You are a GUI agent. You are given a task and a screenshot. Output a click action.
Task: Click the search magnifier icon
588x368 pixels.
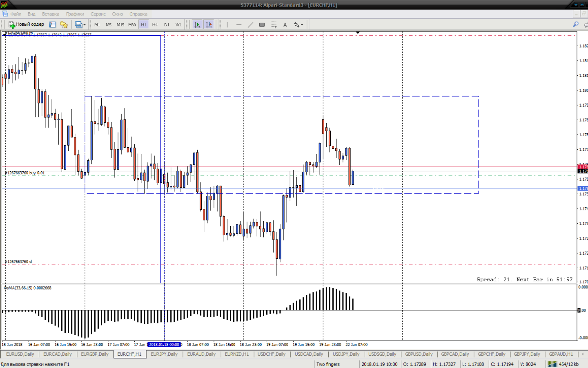pyautogui.click(x=576, y=25)
